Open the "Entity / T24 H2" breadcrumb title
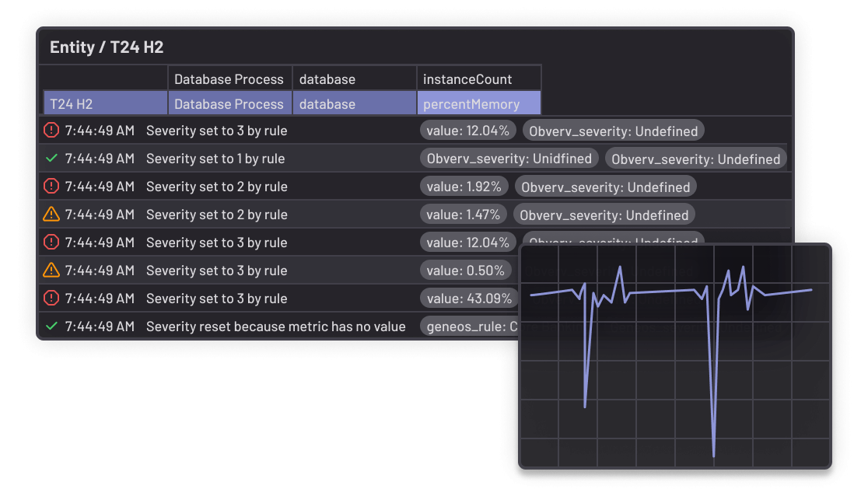The width and height of the screenshot is (868, 496). [x=105, y=47]
